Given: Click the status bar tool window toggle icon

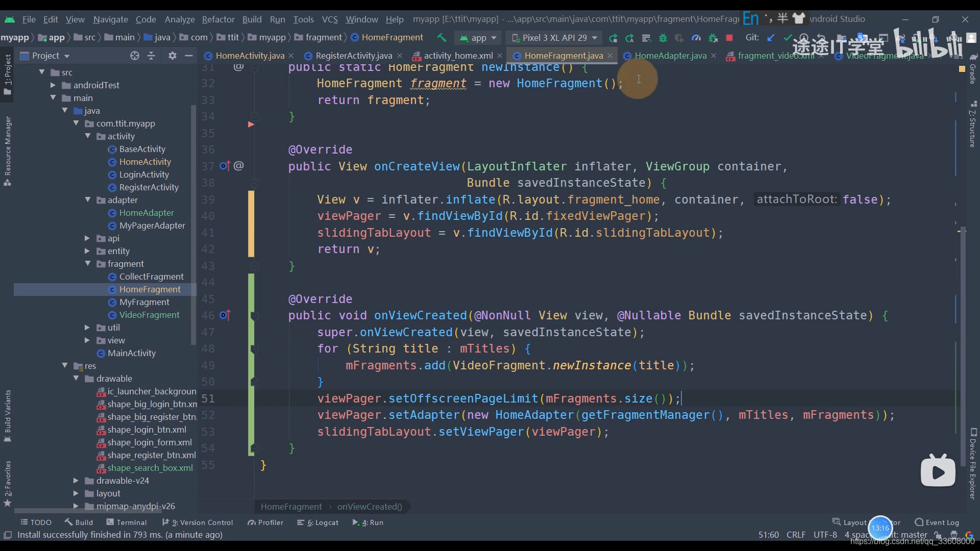Looking at the screenshot, I should (8, 535).
